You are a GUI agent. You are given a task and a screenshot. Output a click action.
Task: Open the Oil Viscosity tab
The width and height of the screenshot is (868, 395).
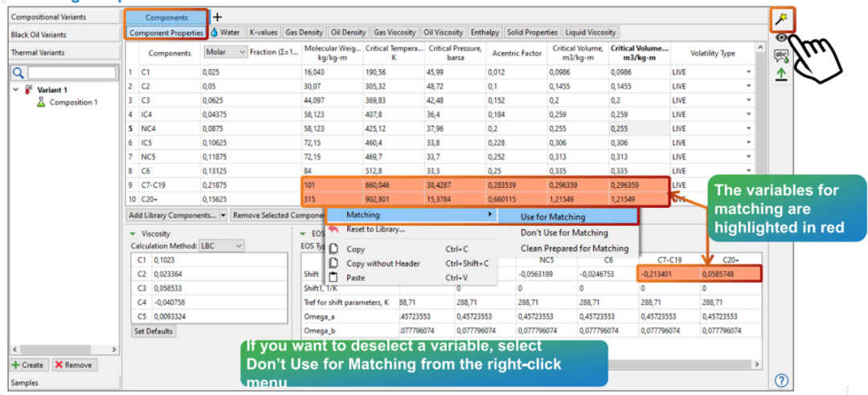[x=444, y=33]
